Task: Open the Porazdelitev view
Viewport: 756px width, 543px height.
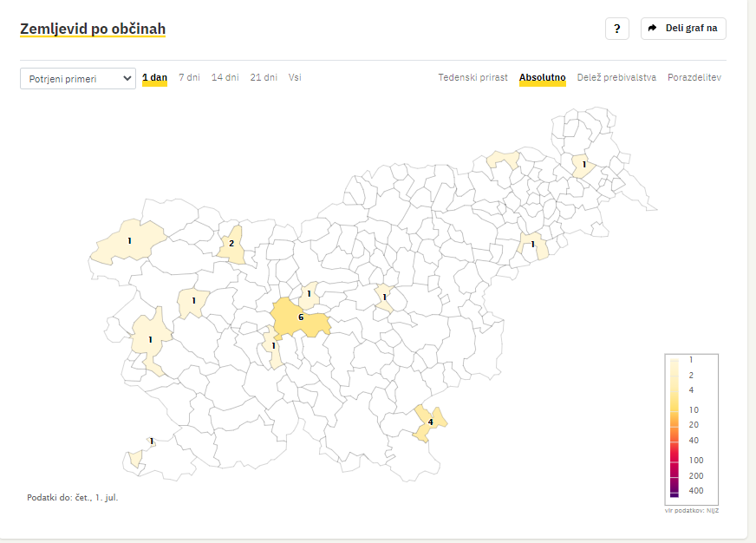Action: [694, 77]
